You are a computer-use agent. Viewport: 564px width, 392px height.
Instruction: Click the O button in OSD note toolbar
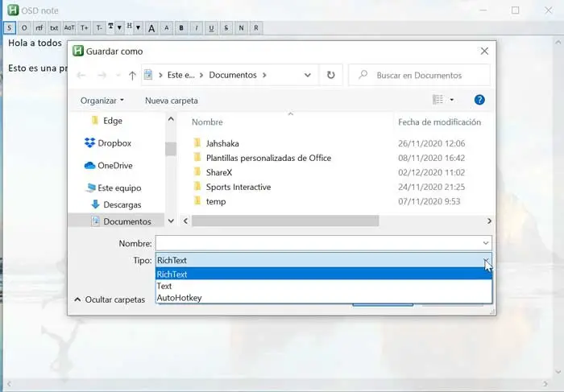(24, 27)
